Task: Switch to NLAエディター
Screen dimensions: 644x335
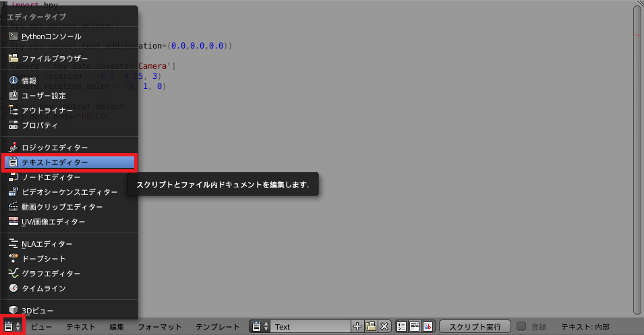Action: [x=70, y=244]
